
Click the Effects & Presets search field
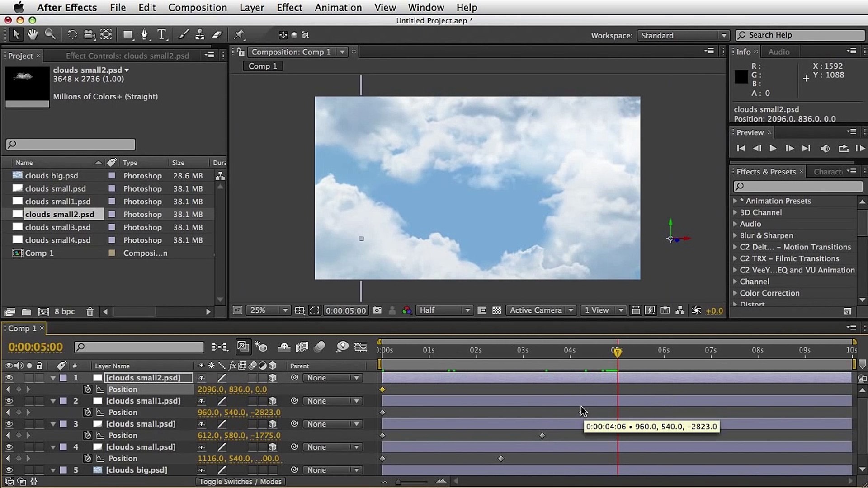(798, 186)
